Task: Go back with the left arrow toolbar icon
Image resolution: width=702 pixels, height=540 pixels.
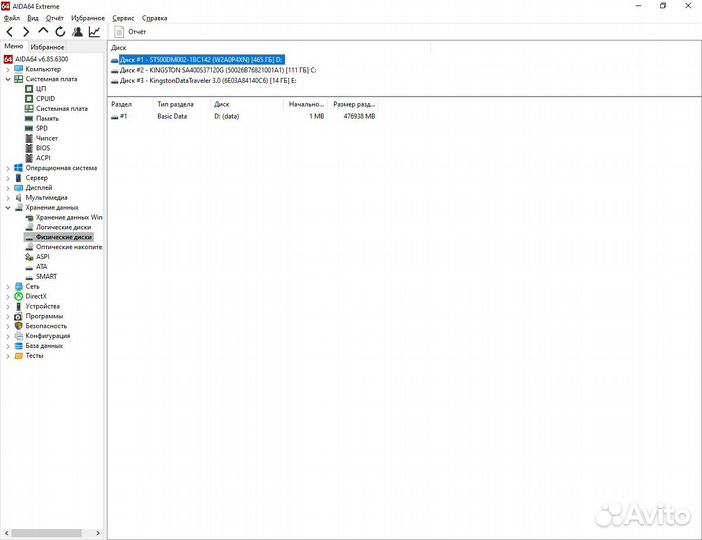Action: [9, 32]
